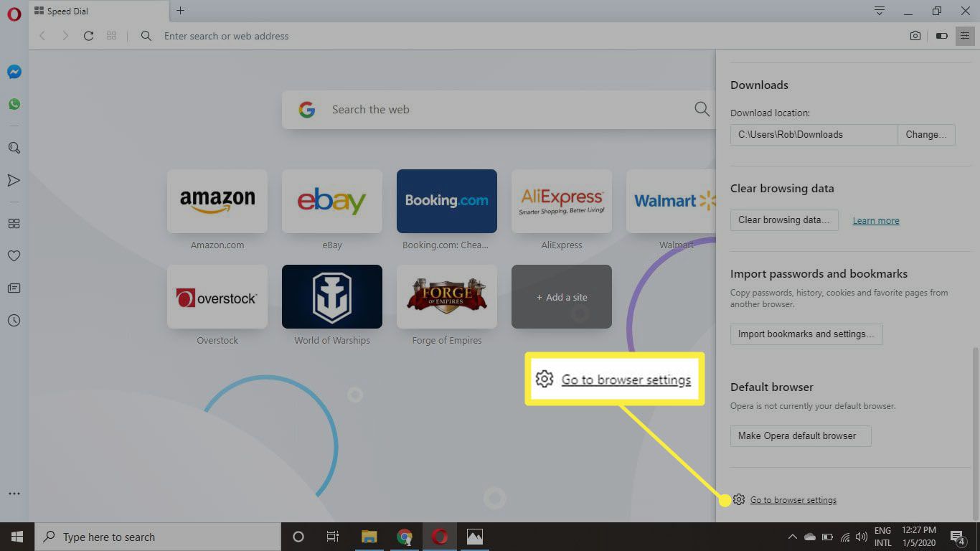Image resolution: width=980 pixels, height=551 pixels.
Task: Click the taskbar search box
Action: [158, 537]
